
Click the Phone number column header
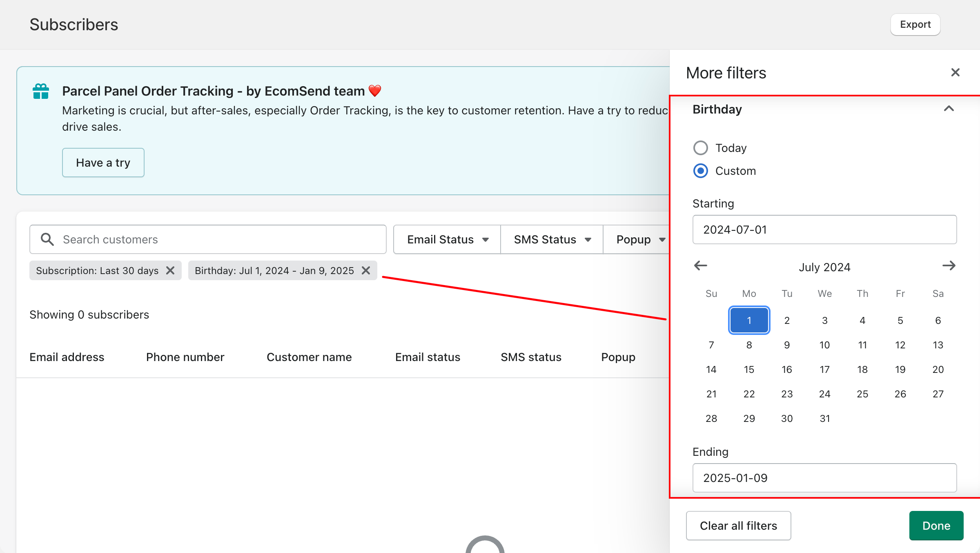tap(185, 357)
